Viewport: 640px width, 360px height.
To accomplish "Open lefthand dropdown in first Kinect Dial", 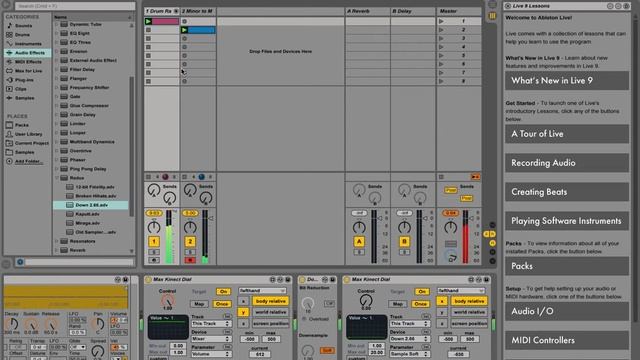I will [x=262, y=291].
